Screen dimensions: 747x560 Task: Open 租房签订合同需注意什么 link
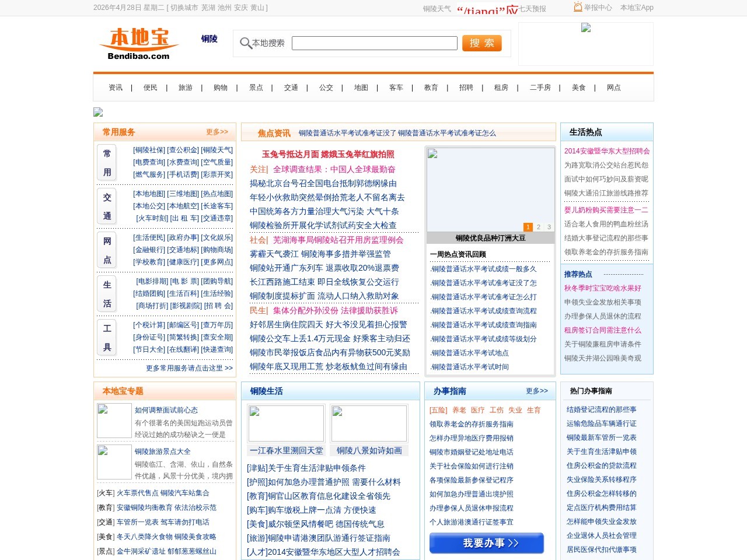[x=603, y=330]
